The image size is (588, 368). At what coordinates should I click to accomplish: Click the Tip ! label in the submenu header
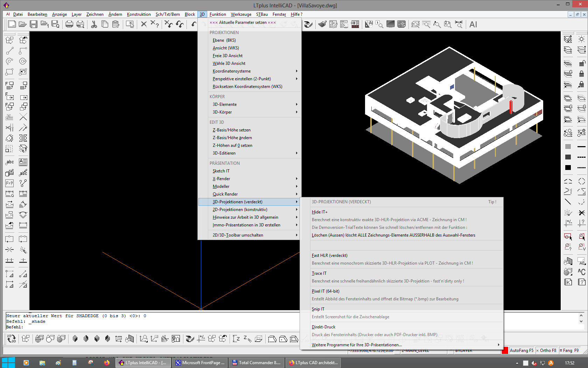pyautogui.click(x=492, y=202)
